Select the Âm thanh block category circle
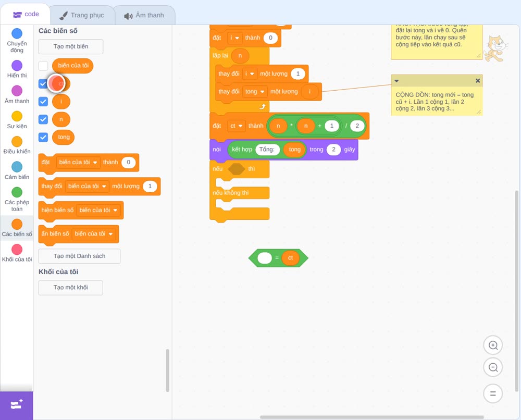The image size is (521, 420). (x=17, y=90)
